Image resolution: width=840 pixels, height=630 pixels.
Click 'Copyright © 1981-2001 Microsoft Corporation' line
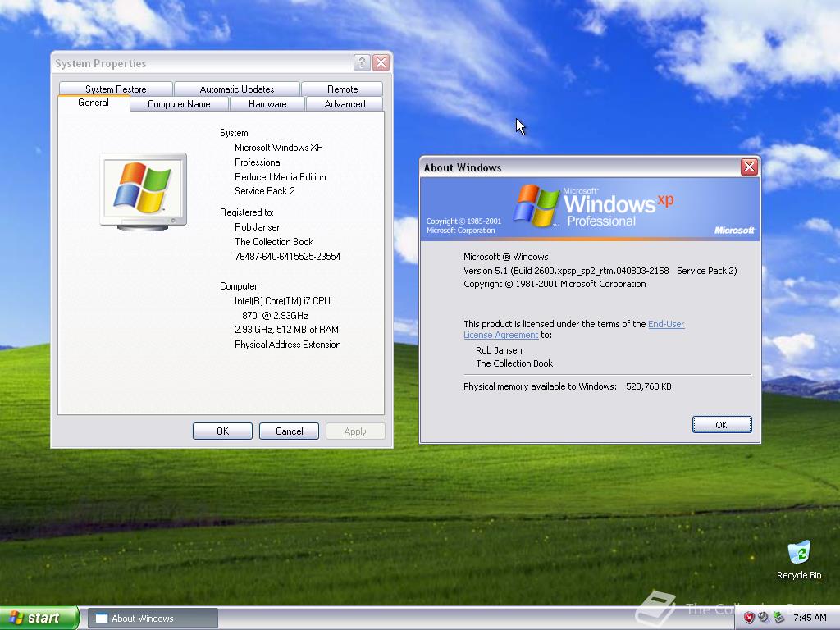click(555, 284)
